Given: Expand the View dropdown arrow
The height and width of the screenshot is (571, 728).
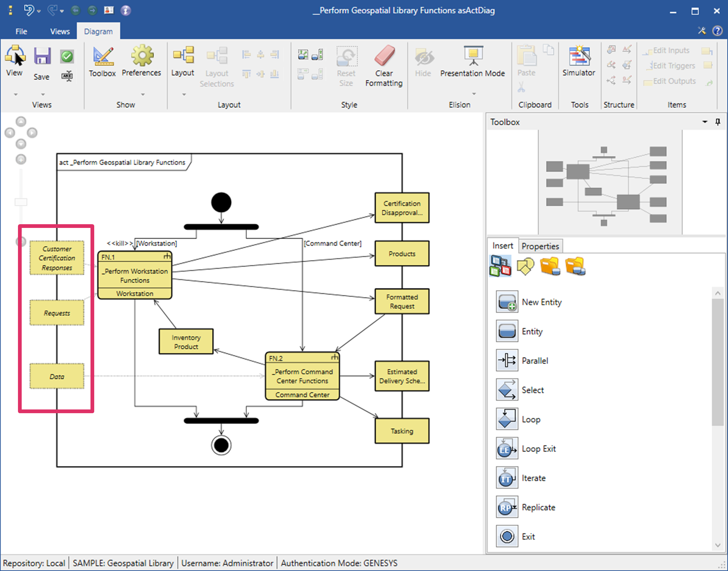Looking at the screenshot, I should click(16, 94).
